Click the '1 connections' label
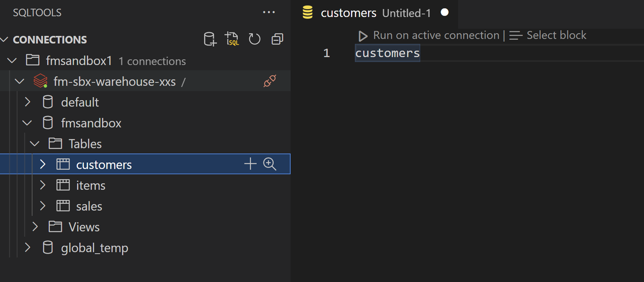The width and height of the screenshot is (644, 282). click(152, 61)
